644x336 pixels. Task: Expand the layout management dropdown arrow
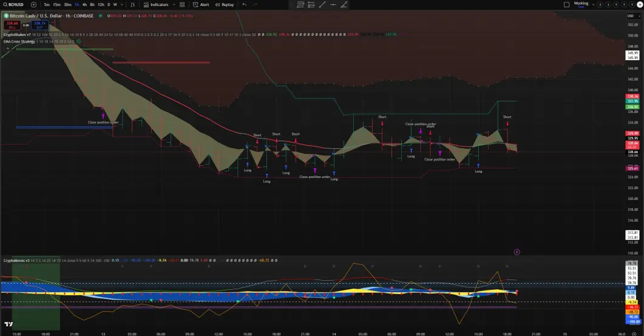[593, 4]
